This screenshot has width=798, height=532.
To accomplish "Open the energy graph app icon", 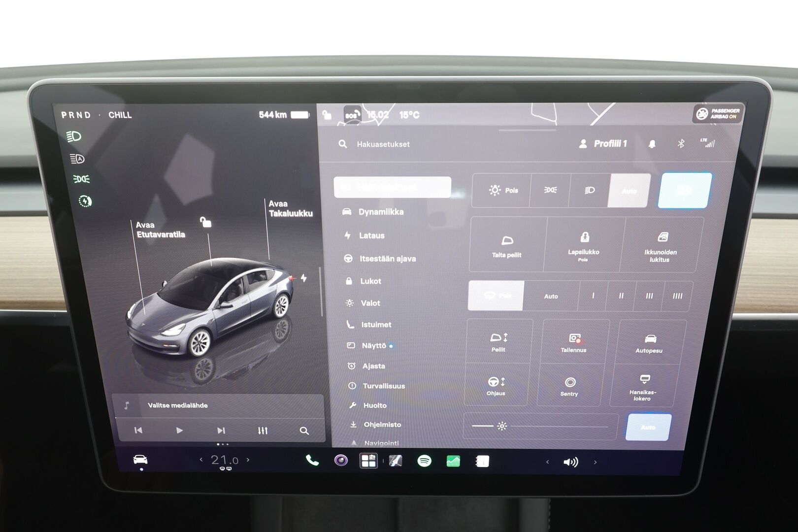I will tap(453, 461).
